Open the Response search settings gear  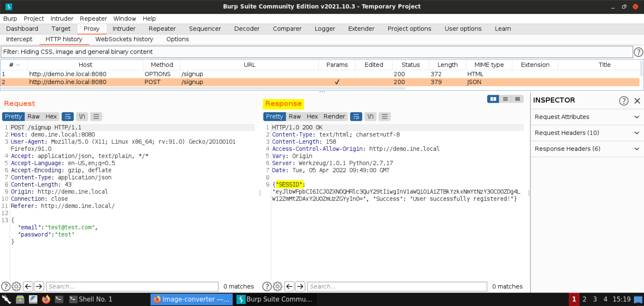278,287
